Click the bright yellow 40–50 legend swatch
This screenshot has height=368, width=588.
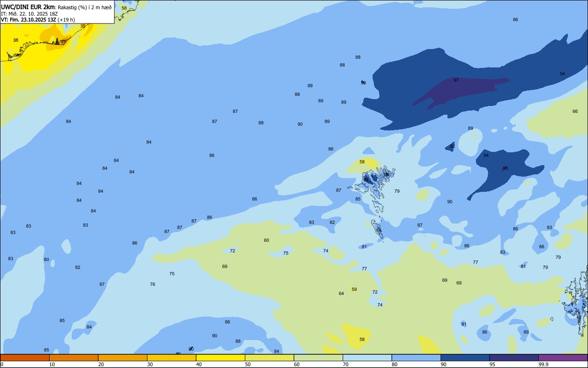pyautogui.click(x=220, y=358)
